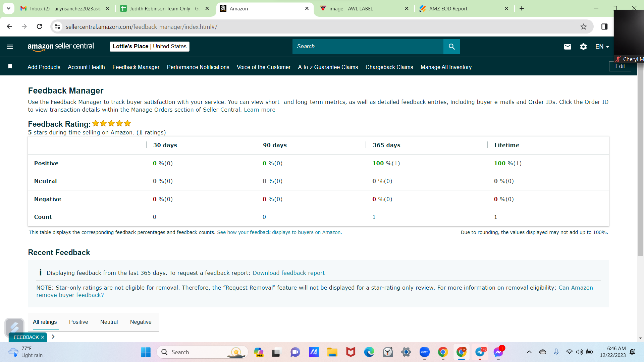Open Account Health in the navigation bar
The height and width of the screenshot is (362, 644).
pos(86,67)
